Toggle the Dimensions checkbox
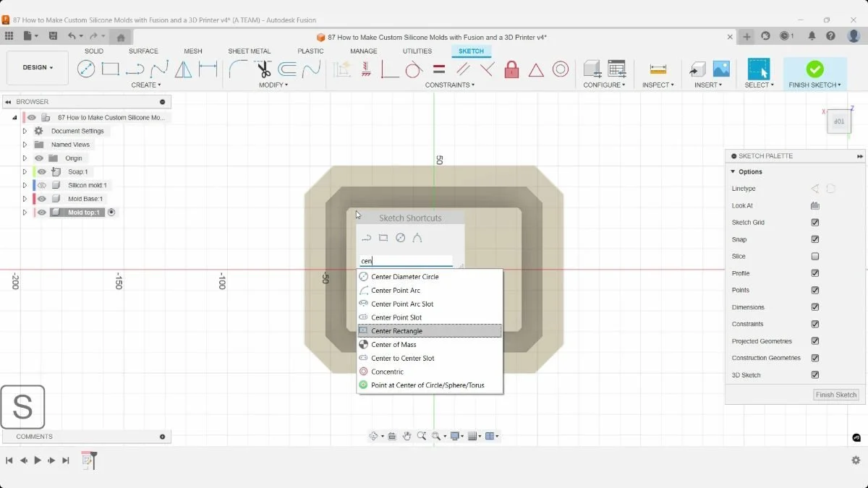The image size is (868, 488). 815,307
